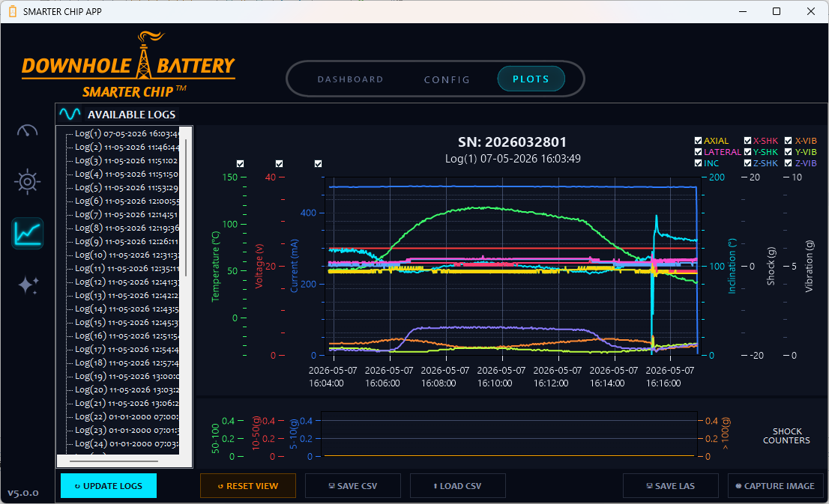829x504 pixels.
Task: Select Log(22) 01-01-2000 07:00 entry
Action: pos(127,416)
